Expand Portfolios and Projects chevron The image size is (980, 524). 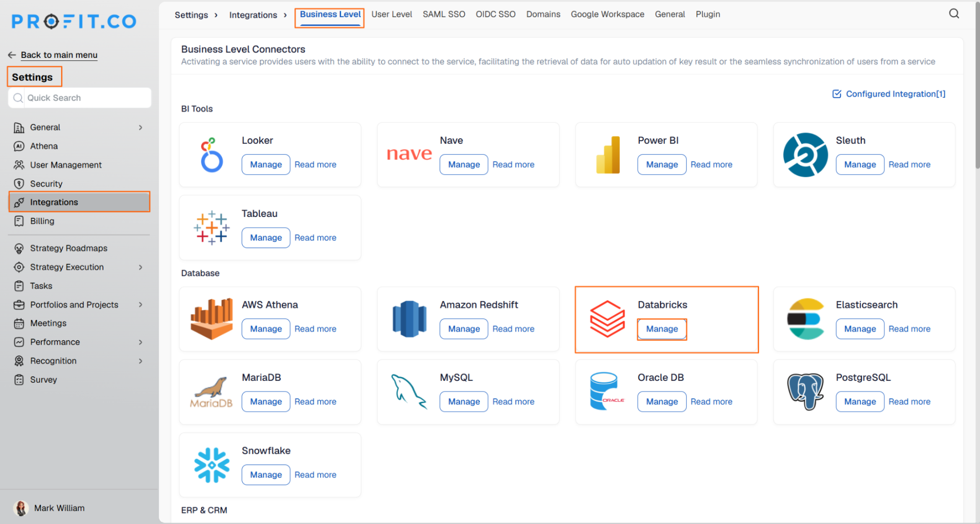(141, 305)
